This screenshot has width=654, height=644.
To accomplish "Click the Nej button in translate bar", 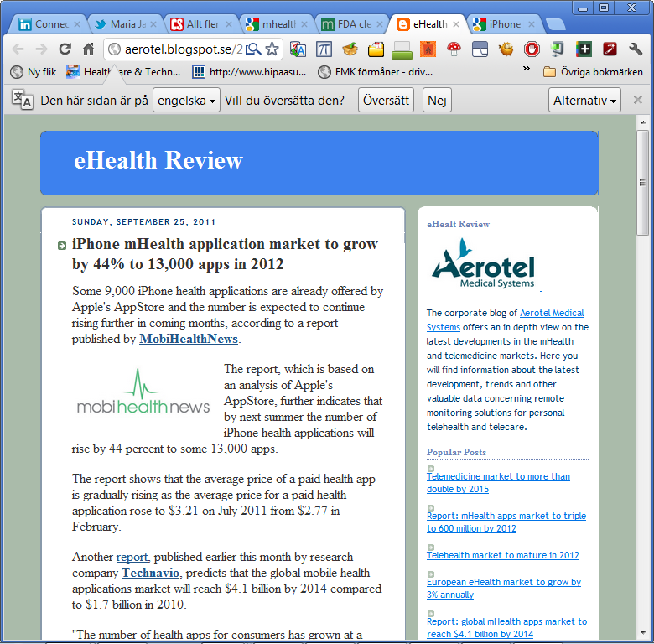I will (437, 100).
